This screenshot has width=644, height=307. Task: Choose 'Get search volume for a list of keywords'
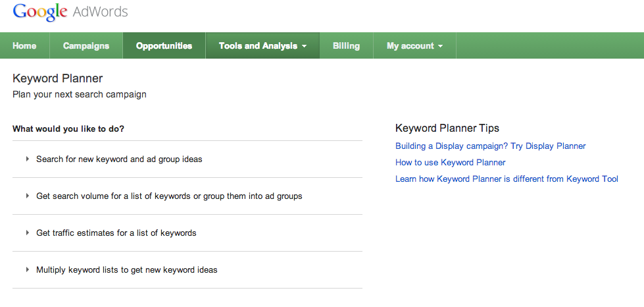click(x=169, y=196)
